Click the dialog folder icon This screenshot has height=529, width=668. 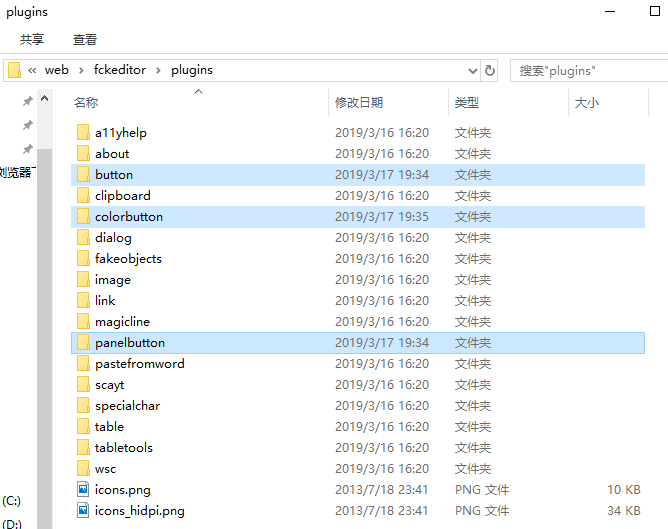[x=83, y=237]
